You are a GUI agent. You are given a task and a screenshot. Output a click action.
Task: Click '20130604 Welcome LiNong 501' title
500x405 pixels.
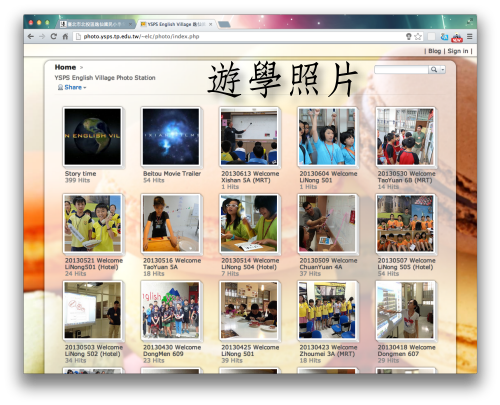[328, 177]
